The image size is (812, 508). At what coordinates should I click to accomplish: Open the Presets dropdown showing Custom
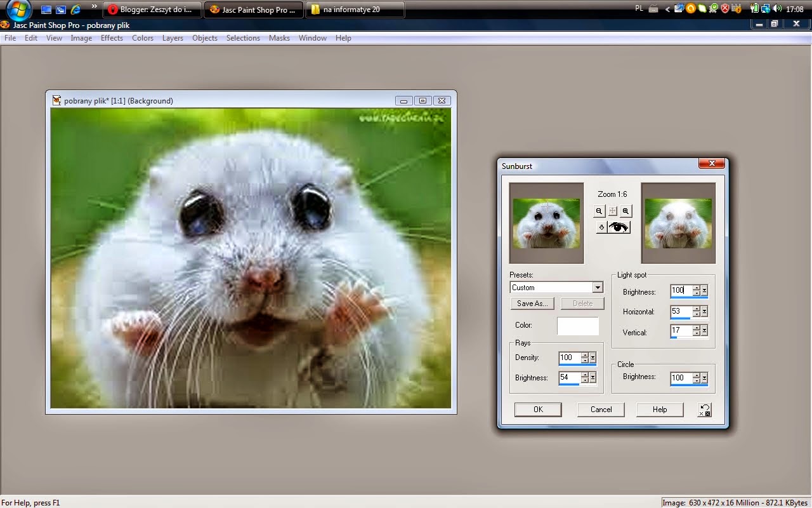(x=597, y=288)
